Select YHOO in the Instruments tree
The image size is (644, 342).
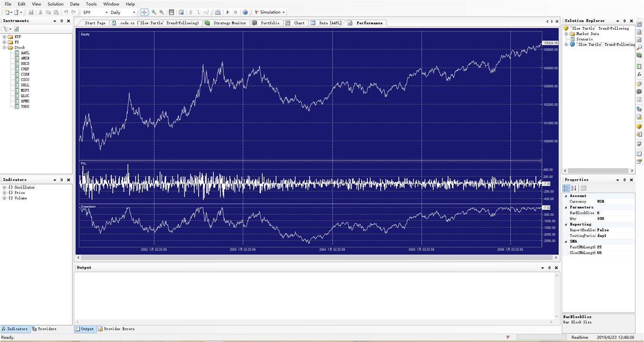point(25,107)
